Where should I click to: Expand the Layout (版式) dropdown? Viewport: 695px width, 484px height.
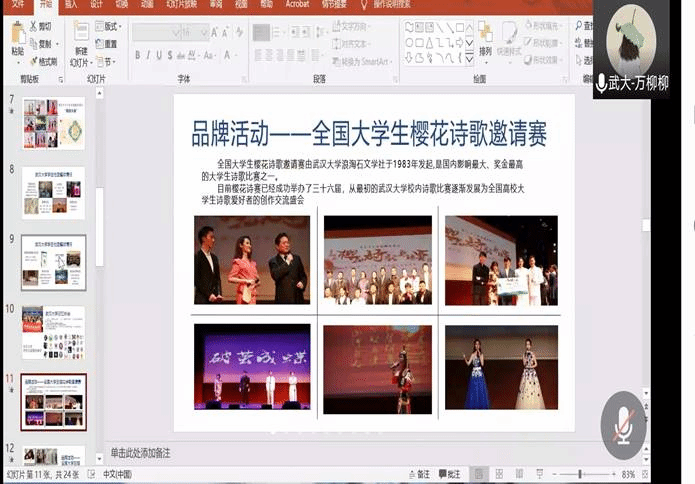(x=110, y=26)
